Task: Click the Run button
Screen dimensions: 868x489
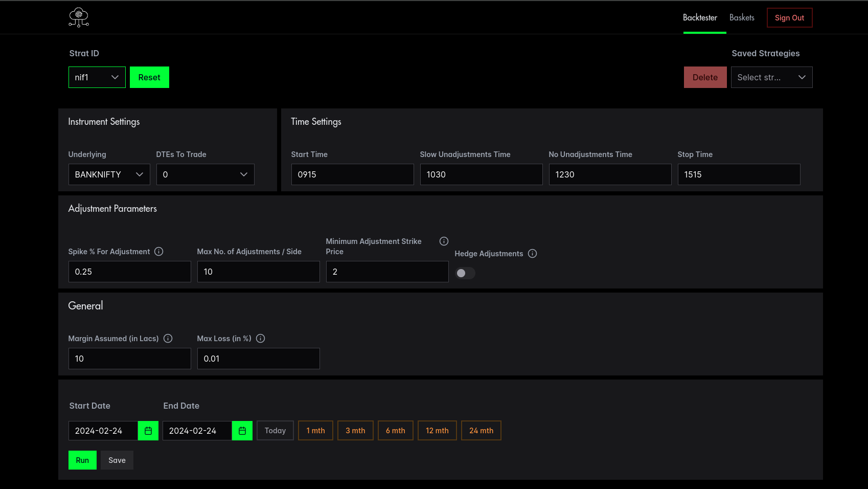Action: pyautogui.click(x=82, y=460)
